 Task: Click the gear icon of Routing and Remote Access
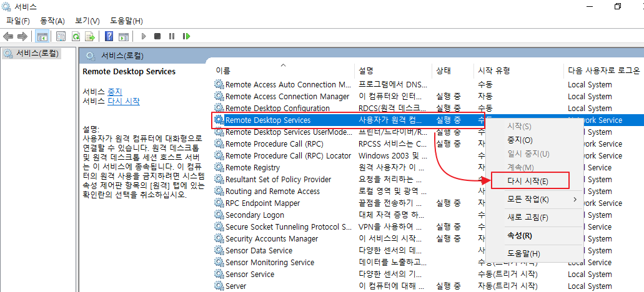pyautogui.click(x=219, y=191)
